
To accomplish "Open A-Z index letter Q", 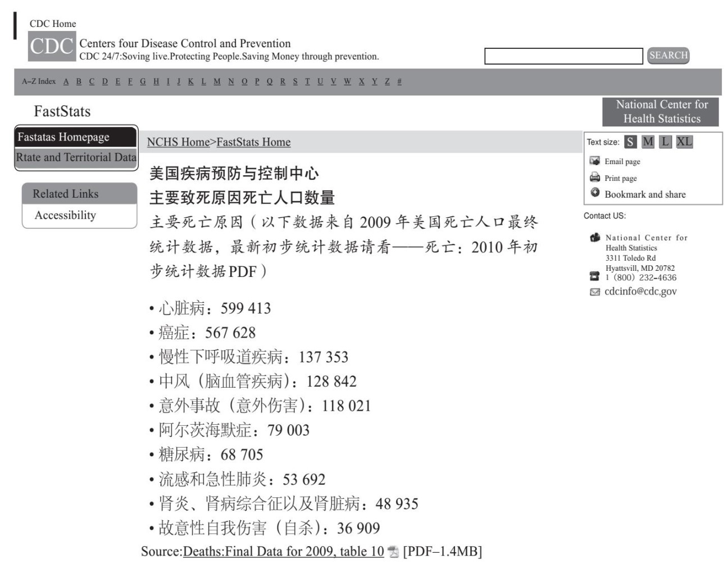I will point(270,81).
